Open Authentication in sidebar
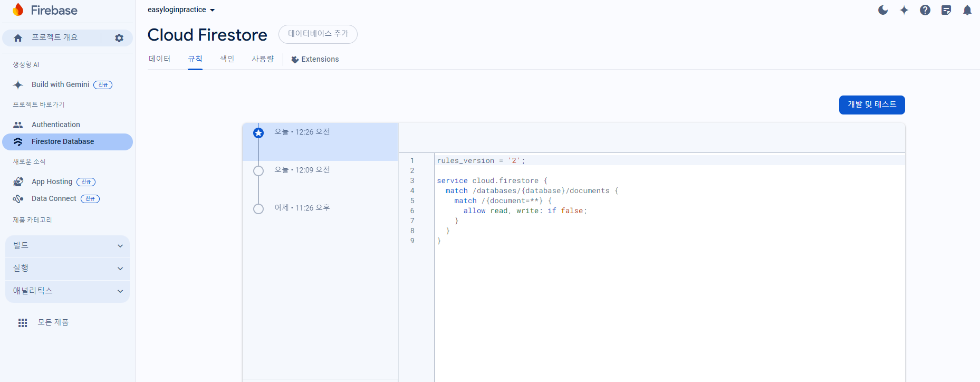The height and width of the screenshot is (382, 980). coord(68,125)
